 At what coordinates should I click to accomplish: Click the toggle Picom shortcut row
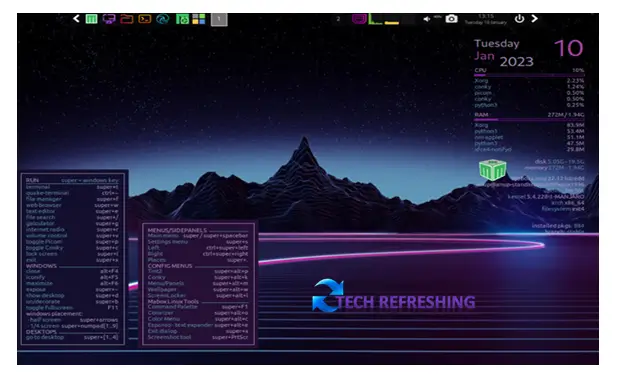point(72,241)
